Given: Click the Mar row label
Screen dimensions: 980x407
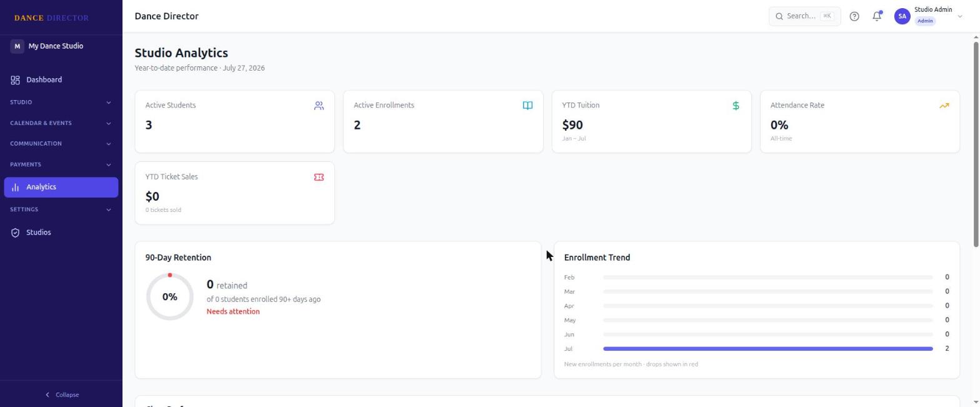Looking at the screenshot, I should pos(569,292).
